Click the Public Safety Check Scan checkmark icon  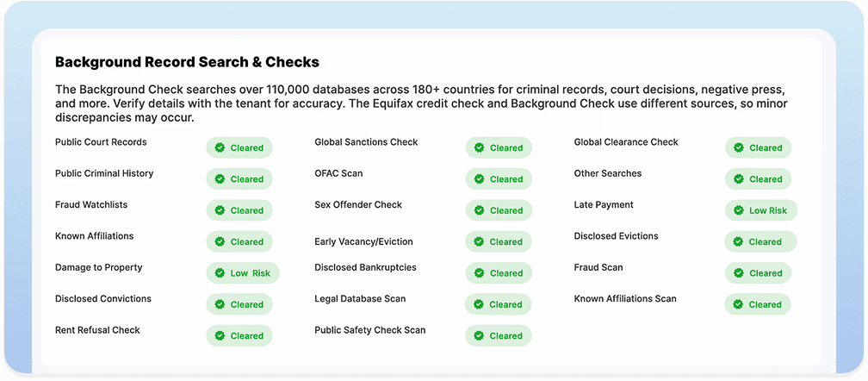[x=480, y=336]
